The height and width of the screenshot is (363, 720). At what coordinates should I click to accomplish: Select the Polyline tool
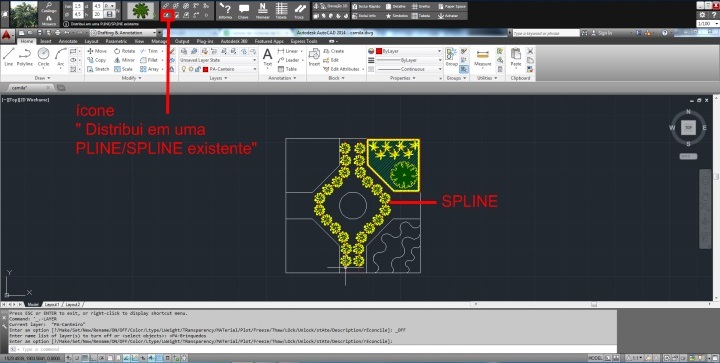[25, 57]
